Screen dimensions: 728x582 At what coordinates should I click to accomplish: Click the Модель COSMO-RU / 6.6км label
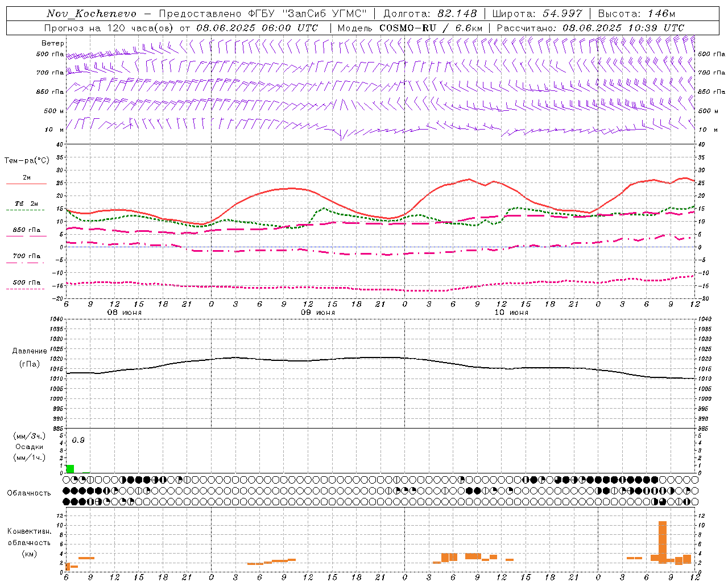tap(410, 28)
